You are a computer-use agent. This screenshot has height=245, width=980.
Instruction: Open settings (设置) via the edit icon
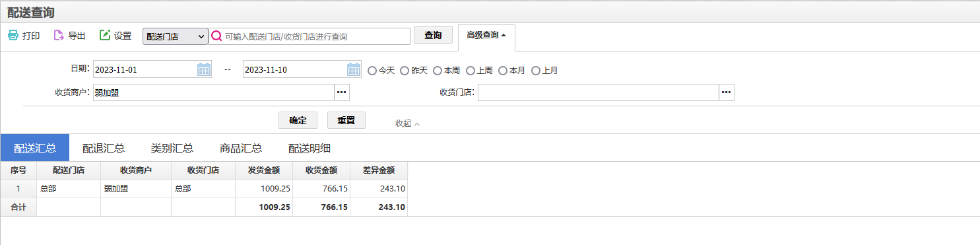click(104, 36)
